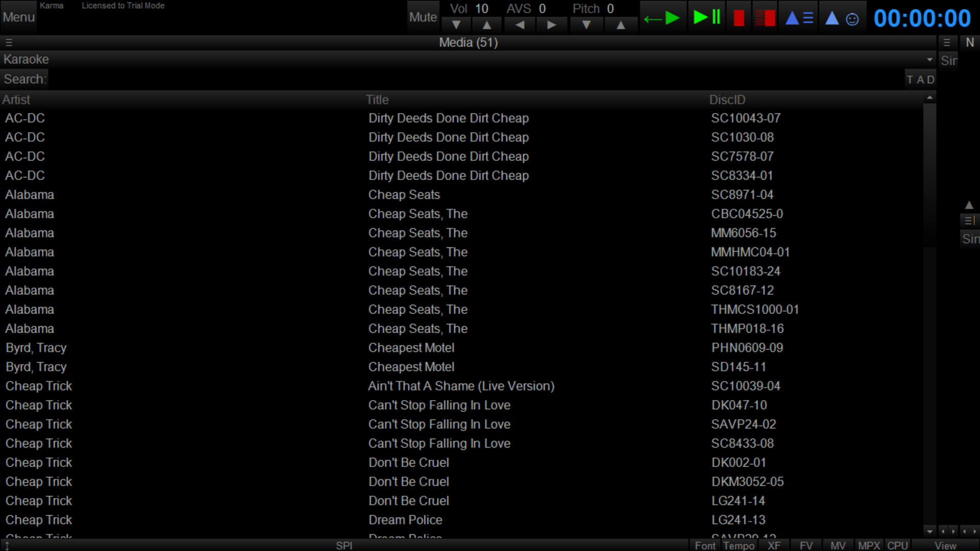Click the blue triangle list icon
Screen dimensions: 980x551
[x=799, y=18]
